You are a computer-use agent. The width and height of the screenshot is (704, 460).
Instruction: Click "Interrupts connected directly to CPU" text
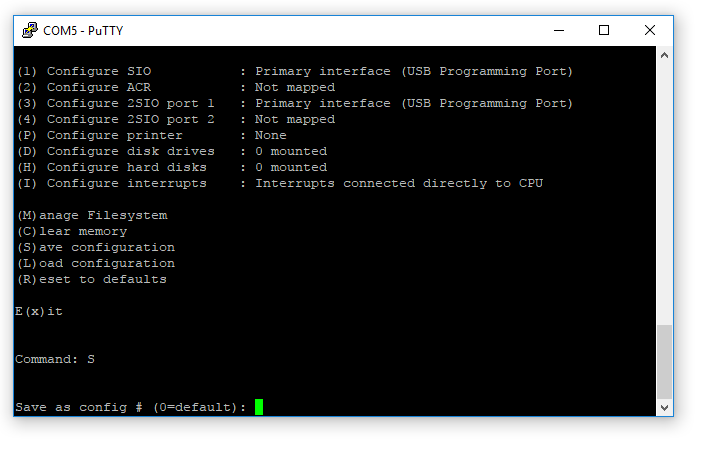click(x=399, y=184)
